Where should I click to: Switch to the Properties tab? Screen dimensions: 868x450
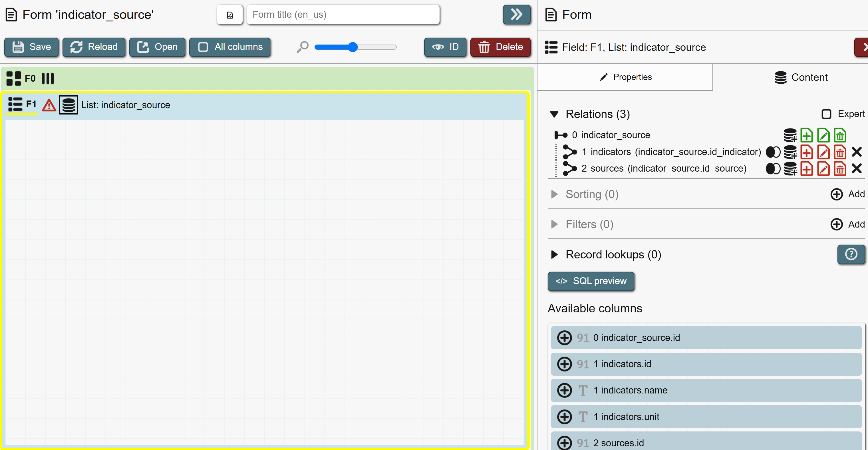[x=625, y=77]
